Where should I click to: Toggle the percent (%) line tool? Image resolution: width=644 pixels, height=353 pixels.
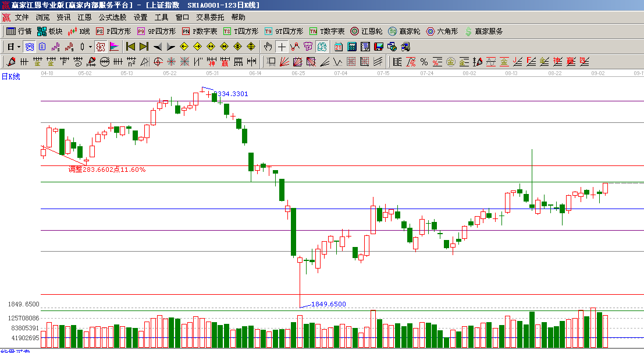click(424, 62)
